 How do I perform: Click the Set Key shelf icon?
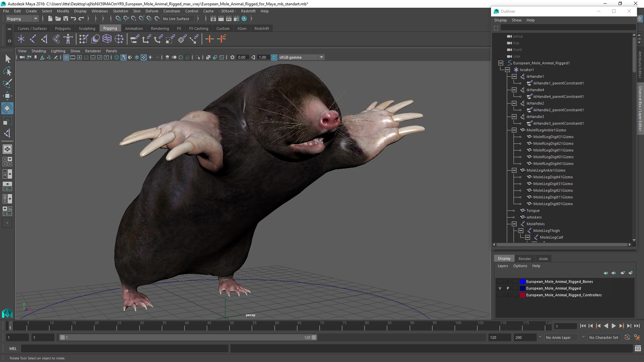pyautogui.click(x=210, y=39)
